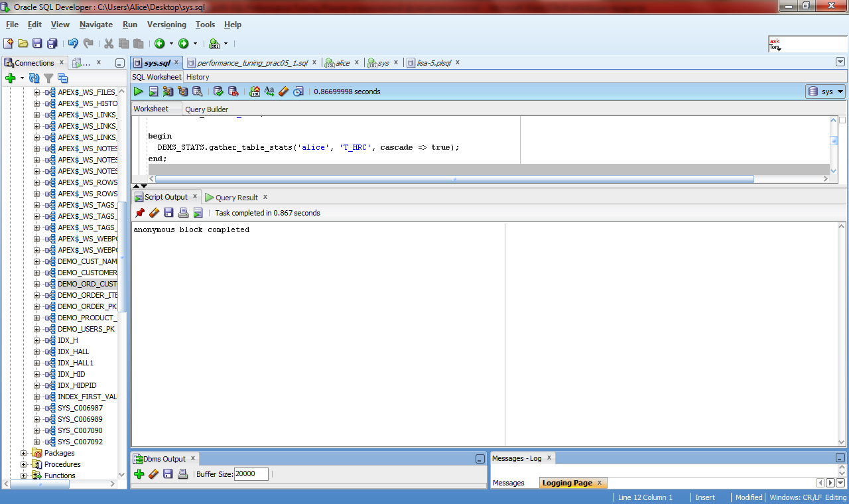This screenshot has height=504, width=849.
Task: Save the Script Output with the floppy icon
Action: click(168, 213)
